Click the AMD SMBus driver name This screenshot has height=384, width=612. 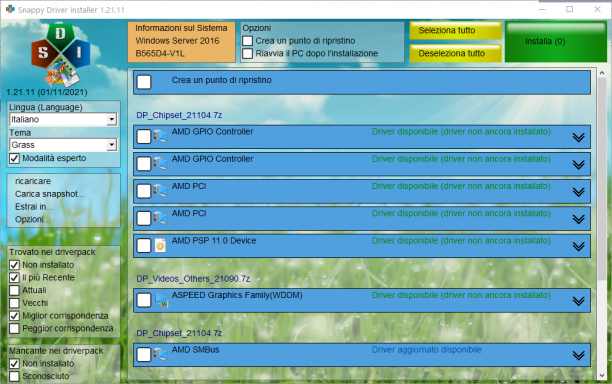pos(196,350)
